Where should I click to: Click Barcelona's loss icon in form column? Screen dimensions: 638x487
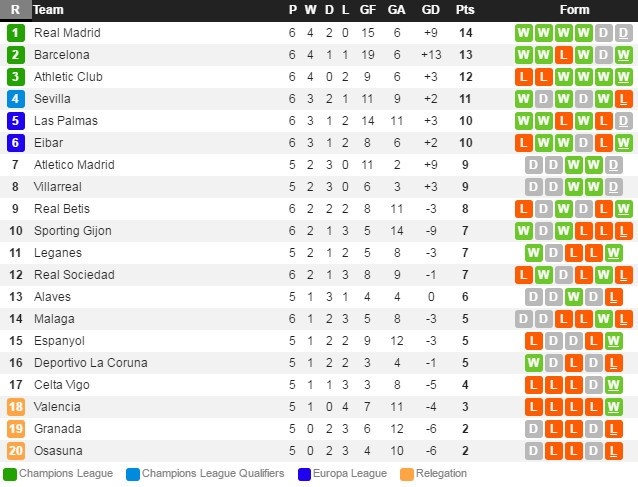pos(563,55)
